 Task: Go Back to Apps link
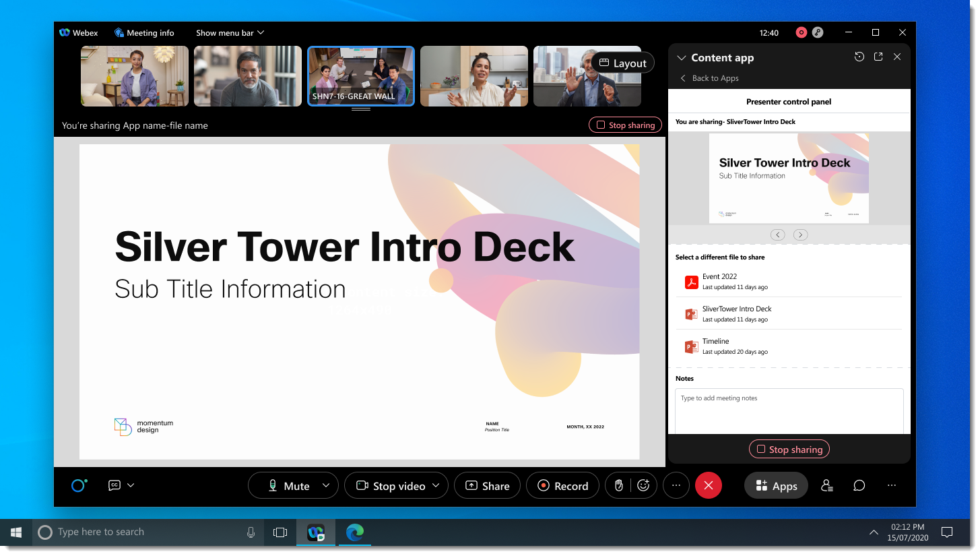click(709, 78)
